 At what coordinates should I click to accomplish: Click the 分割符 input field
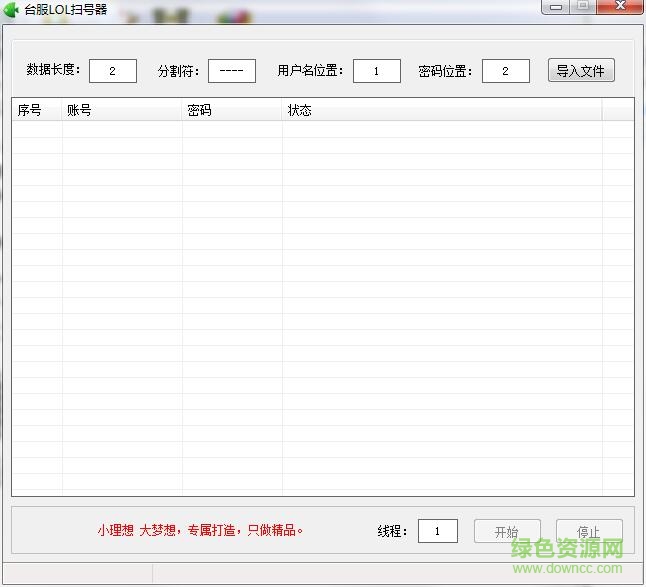(x=232, y=71)
